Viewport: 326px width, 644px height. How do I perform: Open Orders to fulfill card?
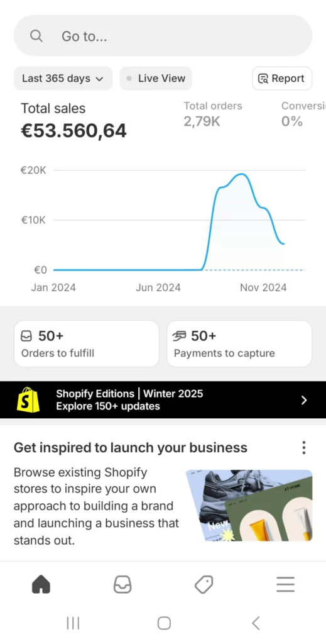pos(87,344)
